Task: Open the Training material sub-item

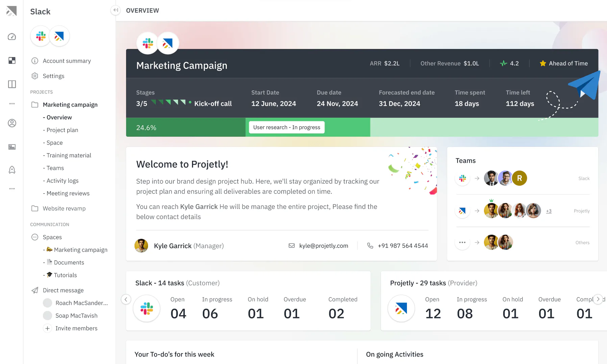Action: tap(69, 155)
